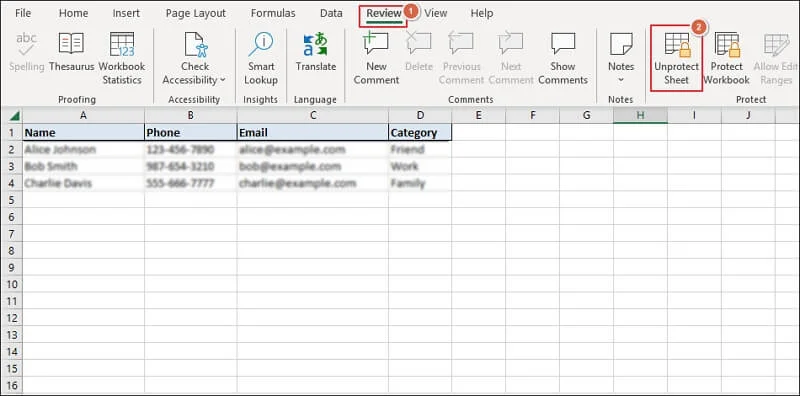Select column H header
The image size is (800, 396).
click(640, 116)
